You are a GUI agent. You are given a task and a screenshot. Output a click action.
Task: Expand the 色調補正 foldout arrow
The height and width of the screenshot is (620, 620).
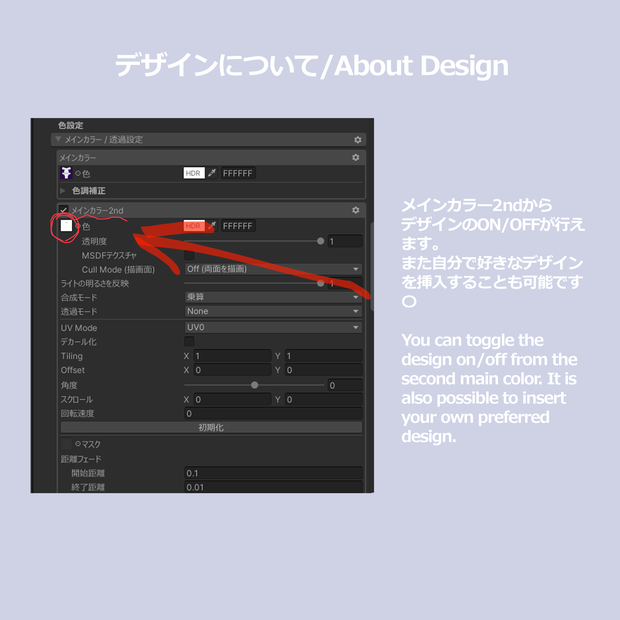62,191
